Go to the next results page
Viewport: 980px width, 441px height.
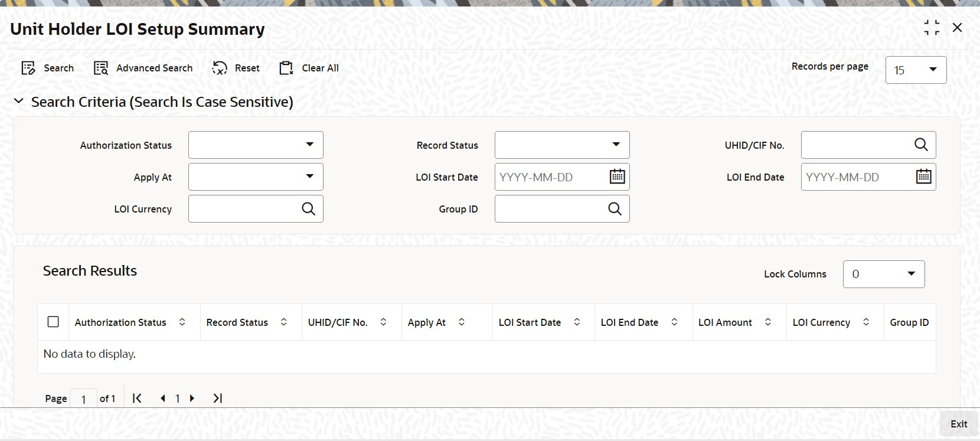tap(192, 398)
